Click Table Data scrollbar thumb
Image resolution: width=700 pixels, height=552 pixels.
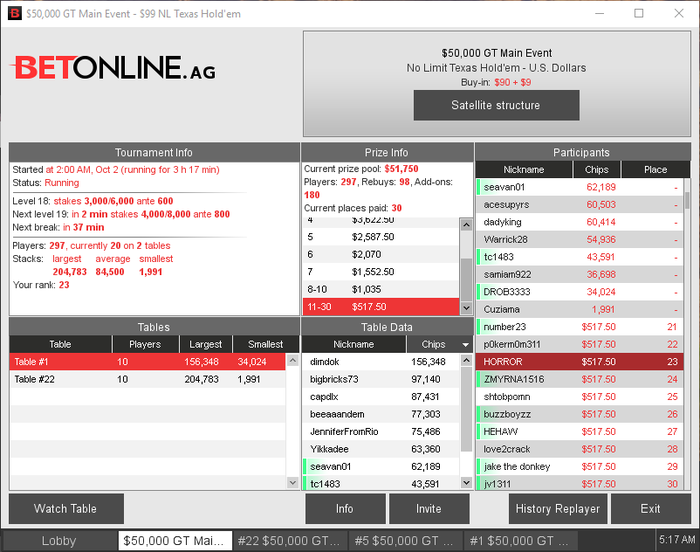pyautogui.click(x=466, y=409)
